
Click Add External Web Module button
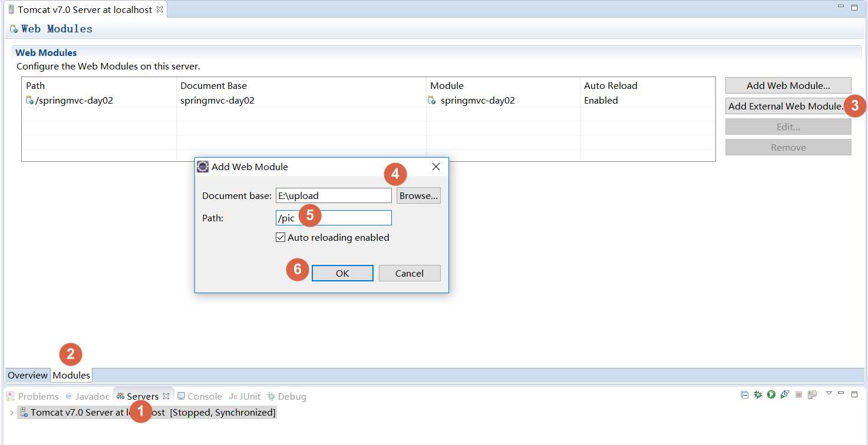788,106
